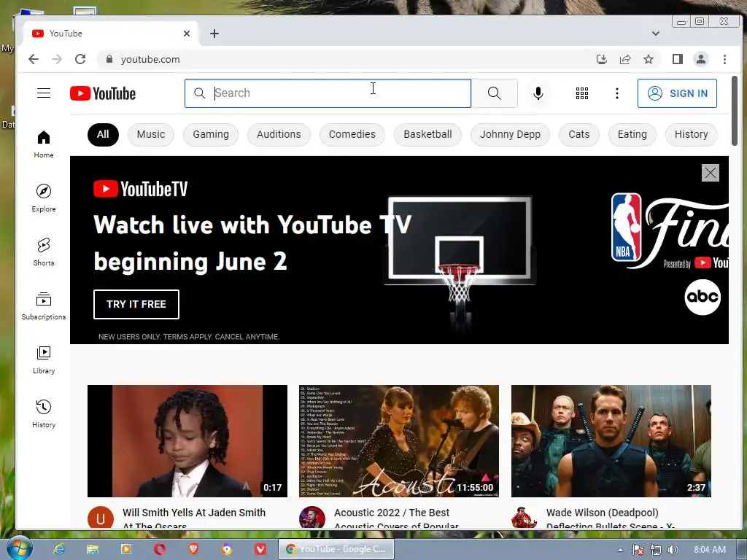Open the Deadpool video channel avatar
This screenshot has height=560, width=747.
[x=525, y=518]
